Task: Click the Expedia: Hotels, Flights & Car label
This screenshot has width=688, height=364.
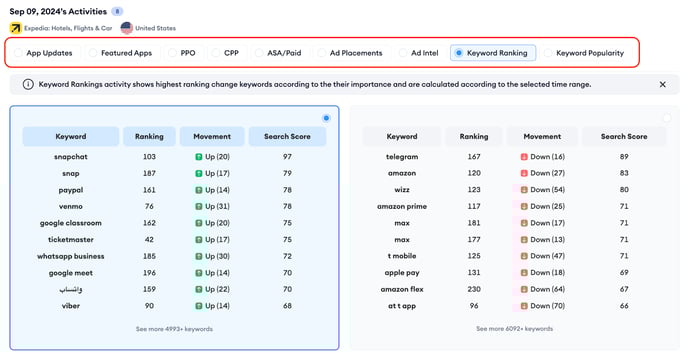Action: pyautogui.click(x=68, y=28)
